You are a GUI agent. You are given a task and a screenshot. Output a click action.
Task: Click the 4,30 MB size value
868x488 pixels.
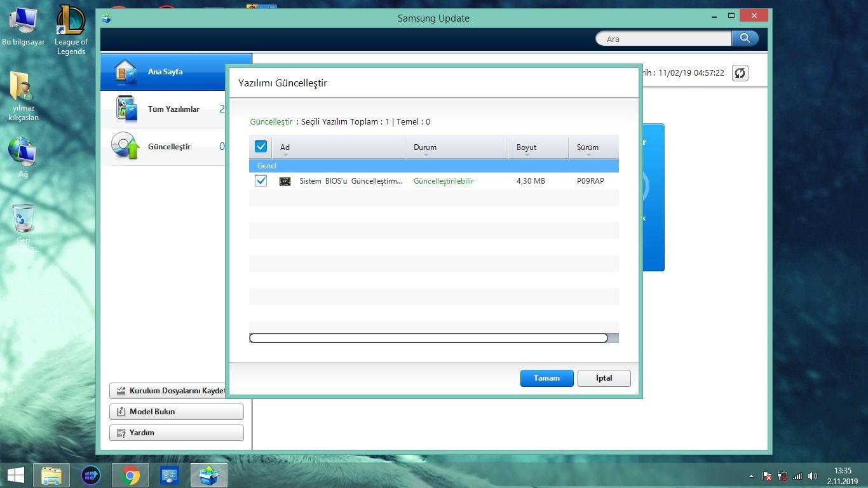tap(531, 181)
